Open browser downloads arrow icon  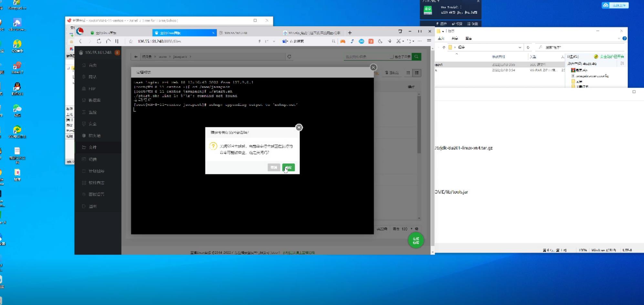tap(390, 41)
